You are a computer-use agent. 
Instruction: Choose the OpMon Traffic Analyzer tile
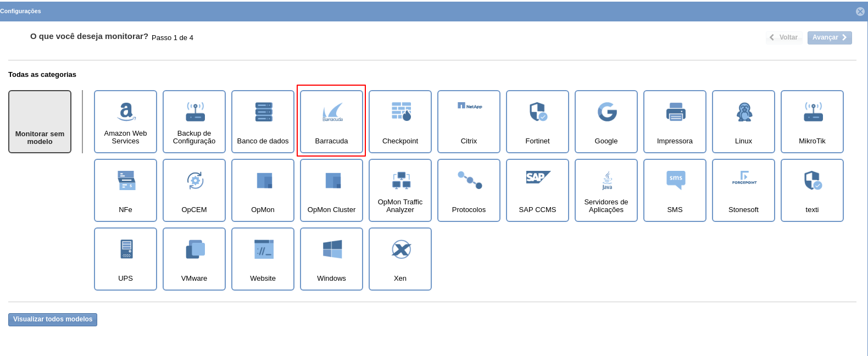400,190
